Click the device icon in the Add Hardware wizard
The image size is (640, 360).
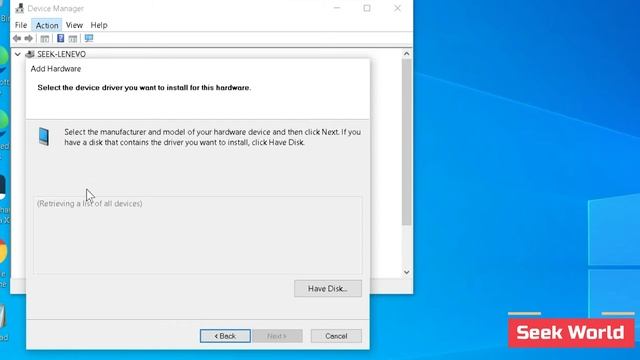click(44, 136)
